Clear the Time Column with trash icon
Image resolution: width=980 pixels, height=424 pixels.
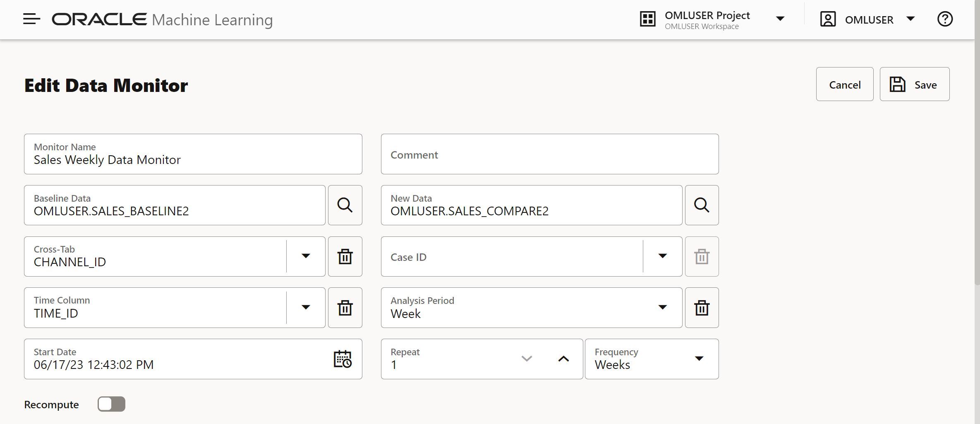[x=345, y=308]
